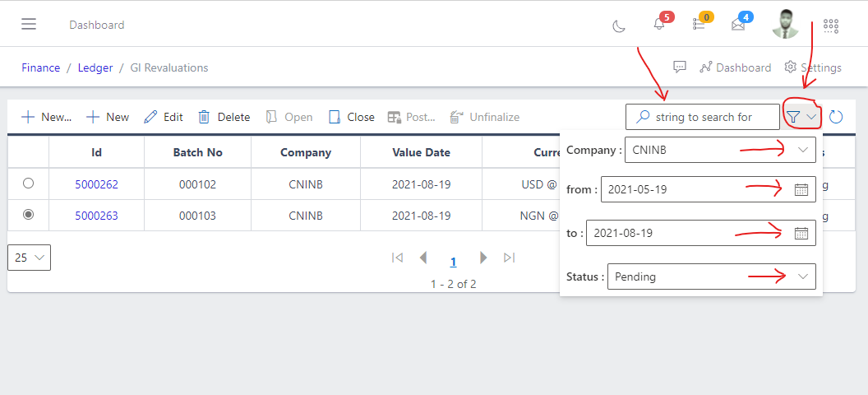
Task: Select radio button for row 5000262
Action: click(28, 184)
